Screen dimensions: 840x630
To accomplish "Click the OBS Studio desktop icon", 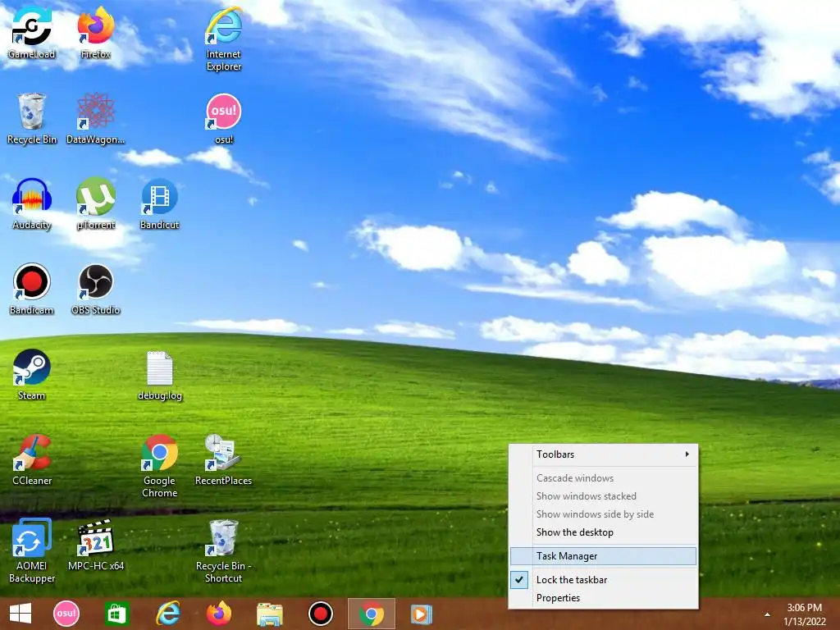I will [x=95, y=289].
